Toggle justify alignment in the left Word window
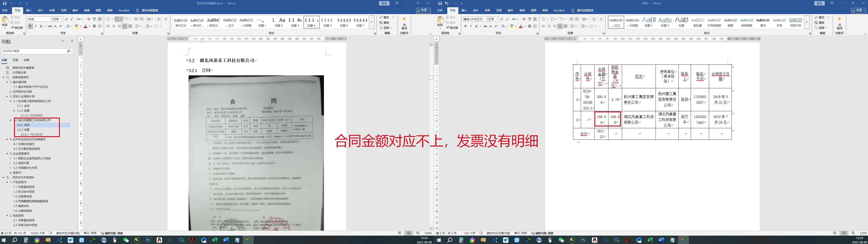The width and height of the screenshot is (868, 244). click(x=125, y=26)
